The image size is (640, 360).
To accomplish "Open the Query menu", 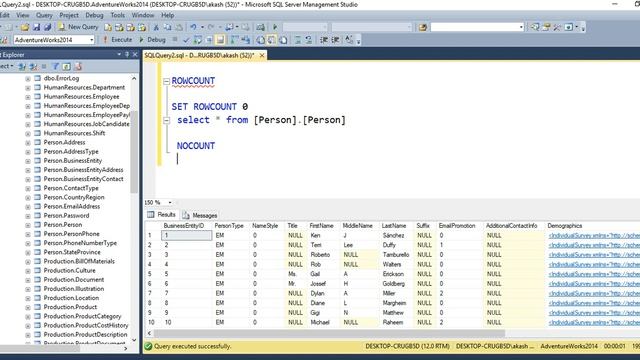I will pyautogui.click(x=44, y=15).
